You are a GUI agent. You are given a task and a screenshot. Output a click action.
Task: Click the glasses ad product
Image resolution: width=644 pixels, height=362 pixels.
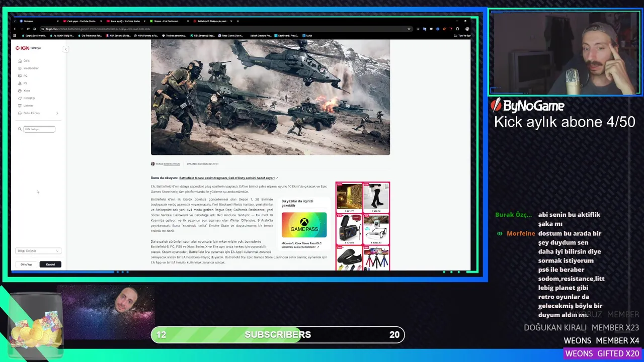coord(376,229)
